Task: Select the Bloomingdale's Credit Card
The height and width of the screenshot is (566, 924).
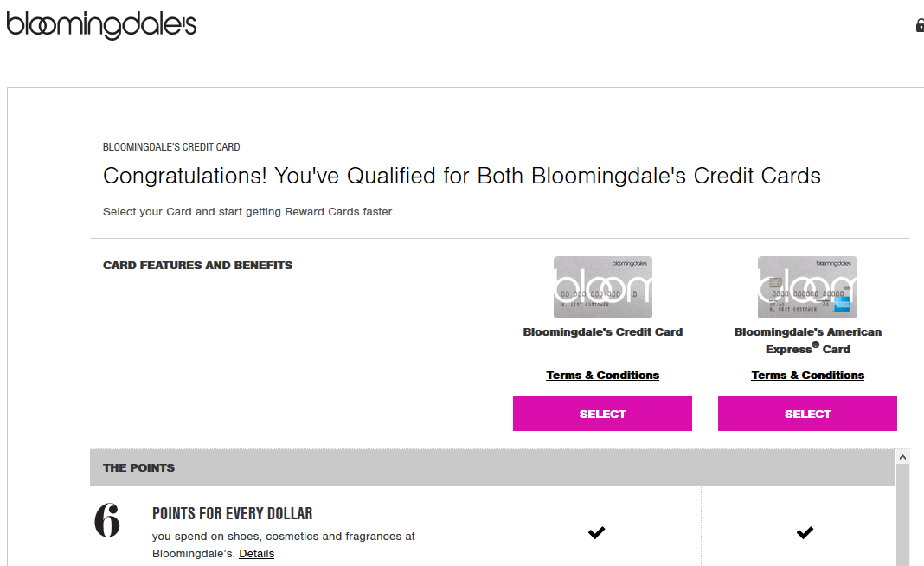Action: click(602, 414)
